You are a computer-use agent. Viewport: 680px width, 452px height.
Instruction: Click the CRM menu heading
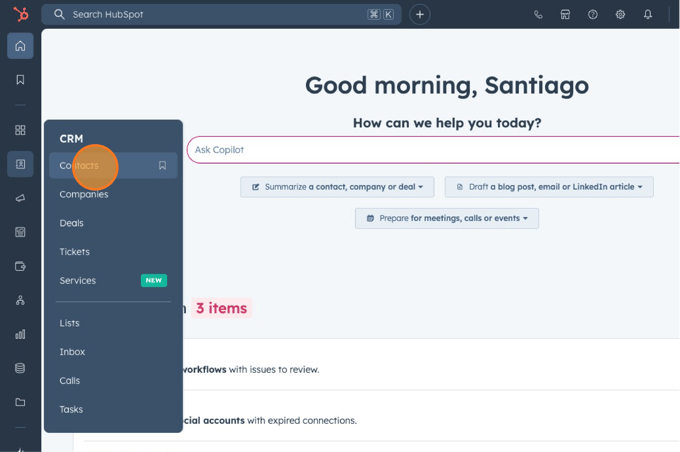[x=71, y=139]
